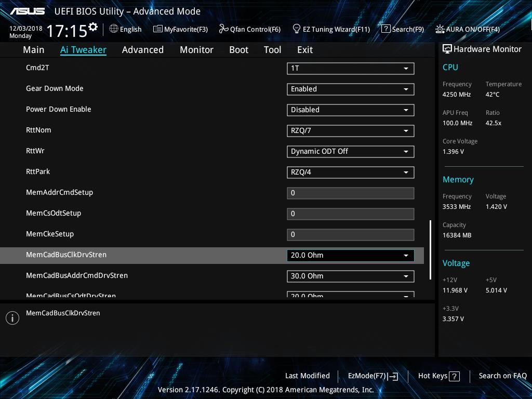Select the Ai Tweaker tab
This screenshot has width=532, height=399.
tap(83, 50)
